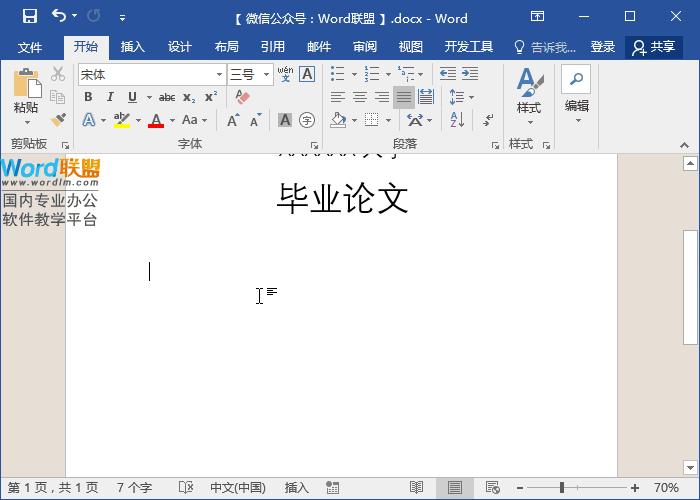700x500 pixels.
Task: Click the Numbering list icon
Action: [372, 74]
